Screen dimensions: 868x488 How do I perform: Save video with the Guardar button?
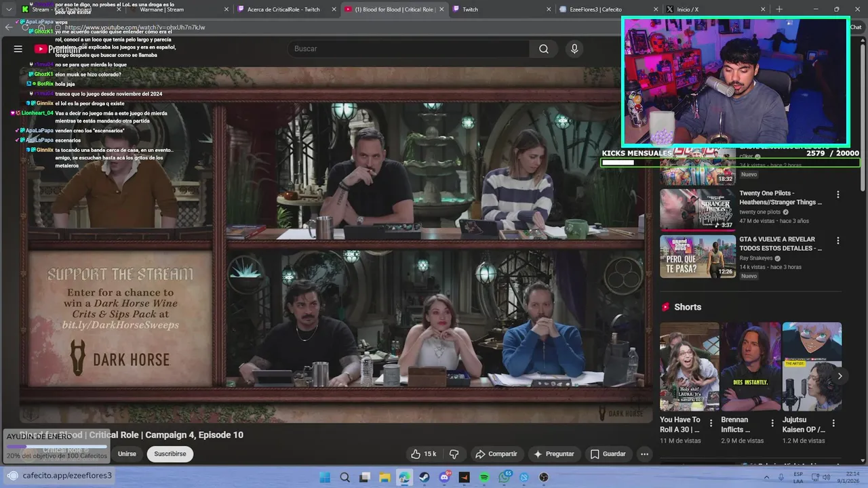[x=608, y=454]
